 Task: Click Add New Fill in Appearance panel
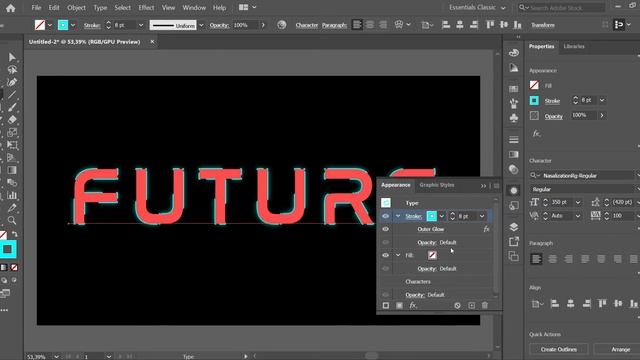(x=399, y=305)
